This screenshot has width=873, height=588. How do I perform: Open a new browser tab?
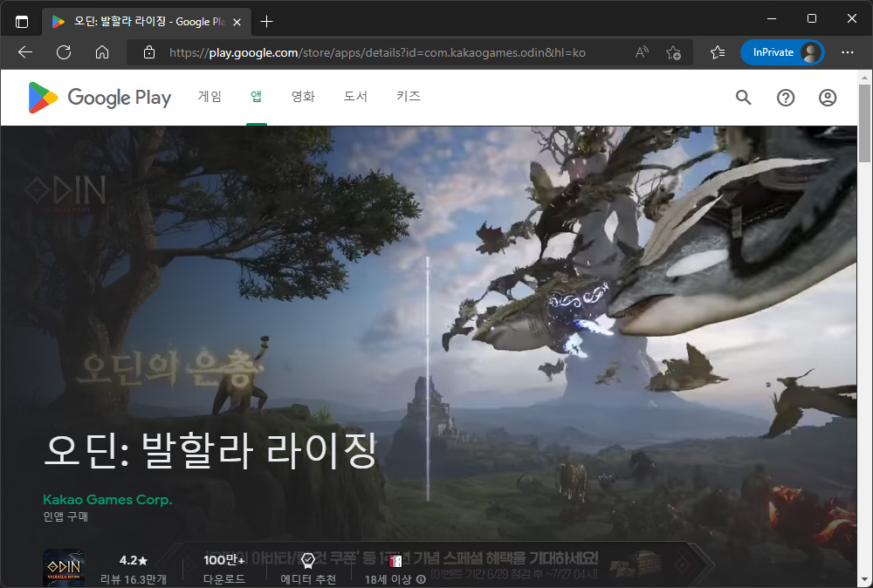(266, 22)
